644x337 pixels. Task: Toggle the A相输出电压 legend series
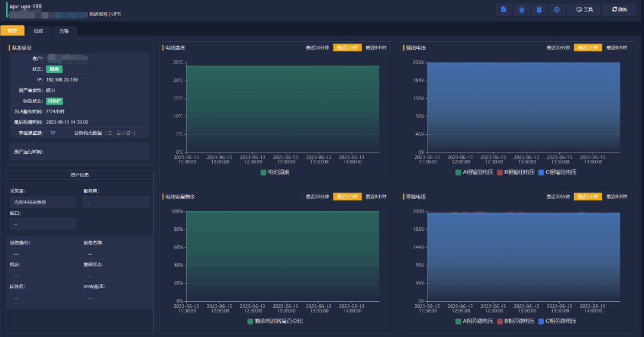pyautogui.click(x=475, y=172)
